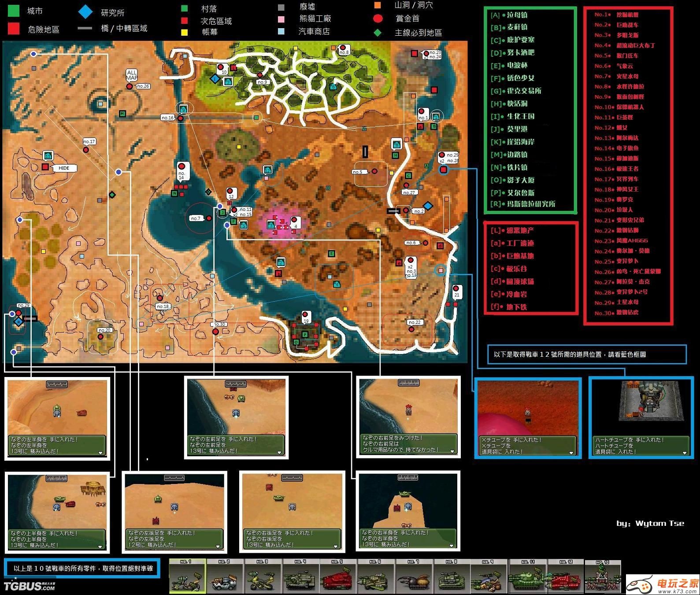Click the yellow 帳幕 legend swatch
Screen dimensions: 700x595
pos(185,32)
